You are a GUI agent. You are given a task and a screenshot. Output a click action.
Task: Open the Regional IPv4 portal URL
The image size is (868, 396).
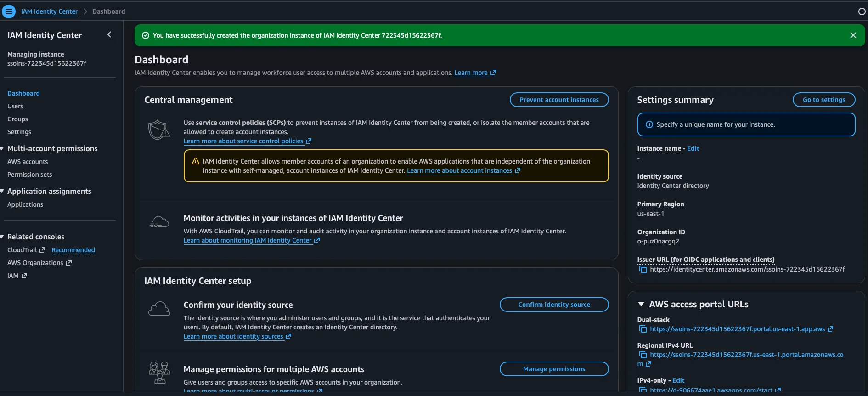point(746,355)
